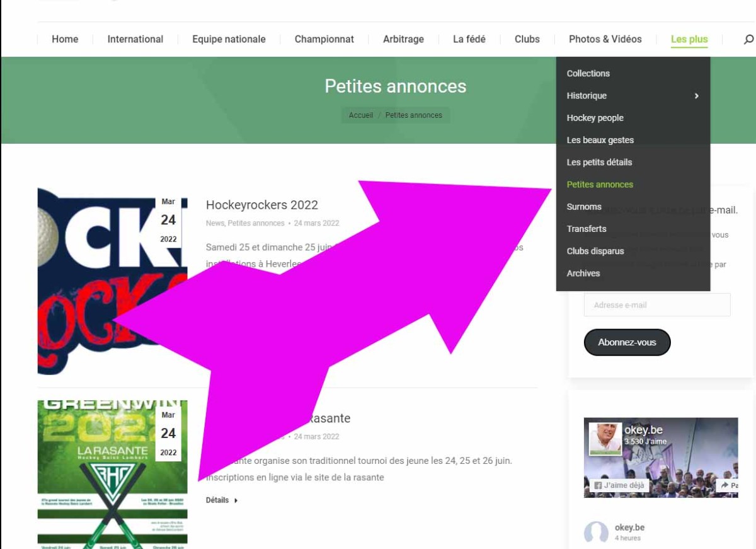Screen dimensions: 756x549
Task: Open the search magnifier icon
Action: point(748,39)
